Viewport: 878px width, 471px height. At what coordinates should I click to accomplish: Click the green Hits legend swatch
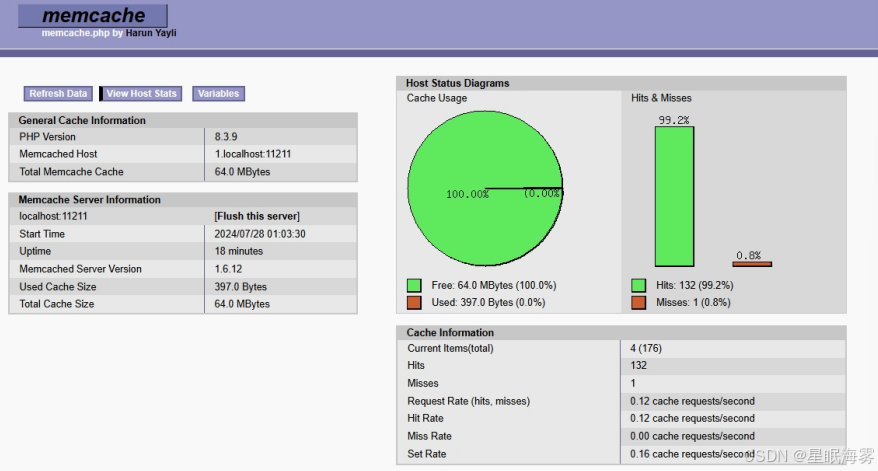pos(638,286)
